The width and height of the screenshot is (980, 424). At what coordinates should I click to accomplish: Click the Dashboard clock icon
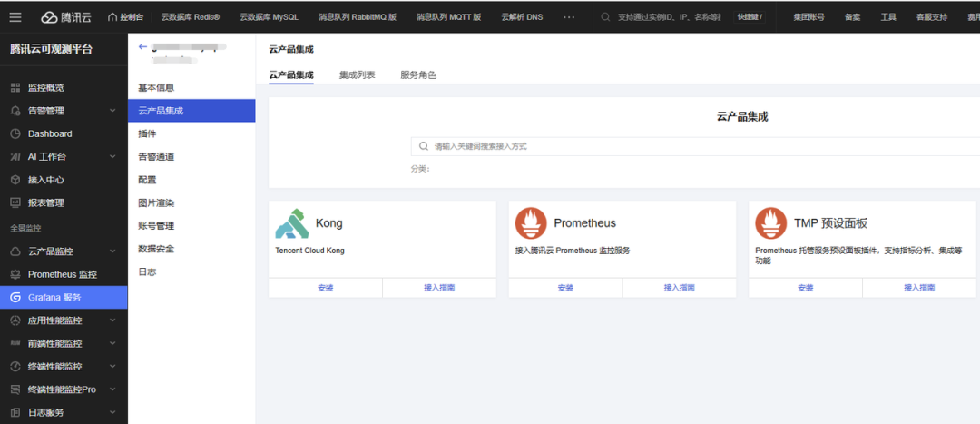[x=15, y=133]
